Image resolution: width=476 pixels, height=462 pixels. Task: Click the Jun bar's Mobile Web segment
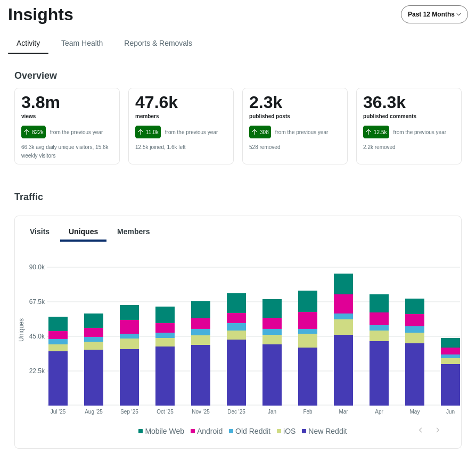pos(450,343)
